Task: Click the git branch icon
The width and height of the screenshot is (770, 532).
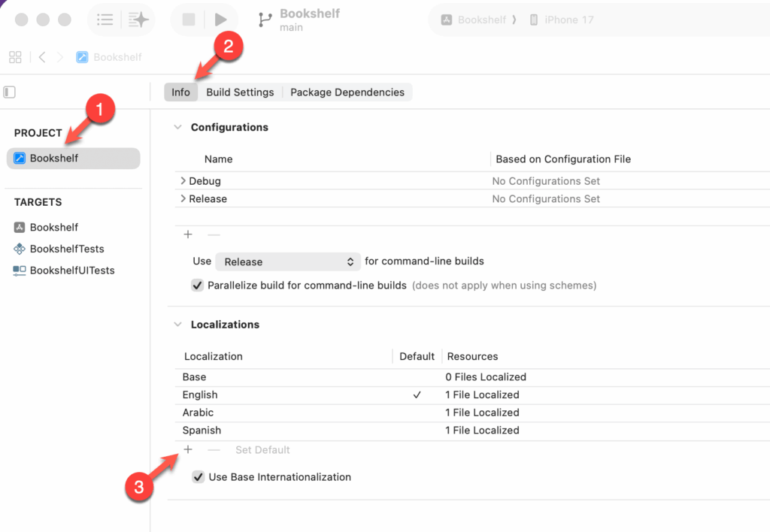Action: 265,20
